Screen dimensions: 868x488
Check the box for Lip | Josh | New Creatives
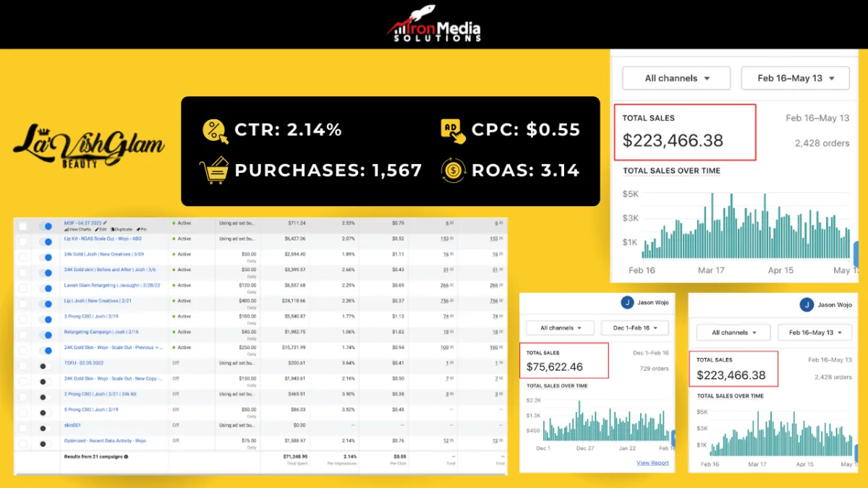click(23, 304)
